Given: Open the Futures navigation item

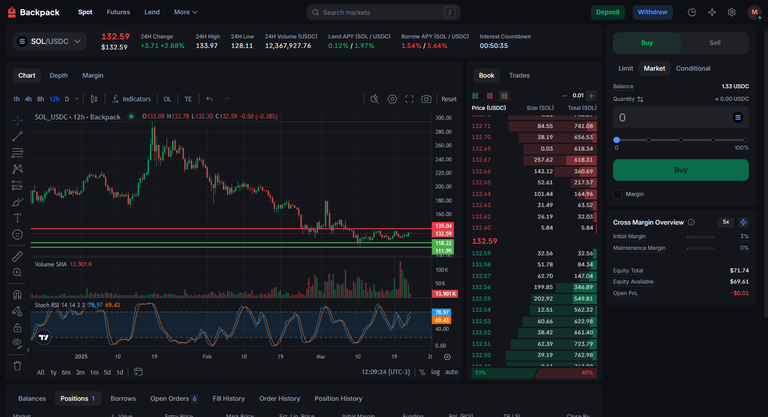Looking at the screenshot, I should (118, 12).
